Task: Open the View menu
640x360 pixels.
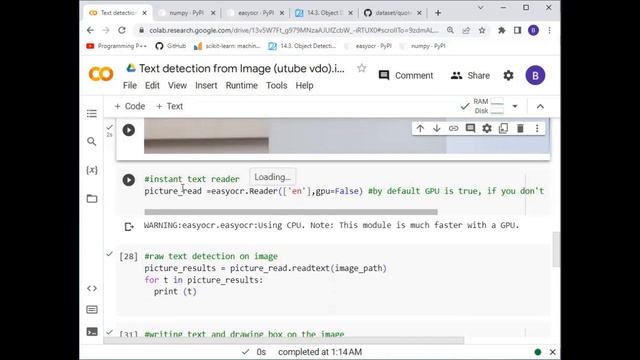Action: [177, 85]
